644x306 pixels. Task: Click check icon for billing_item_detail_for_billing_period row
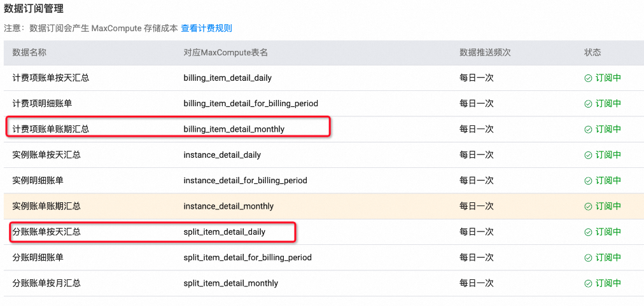(588, 103)
